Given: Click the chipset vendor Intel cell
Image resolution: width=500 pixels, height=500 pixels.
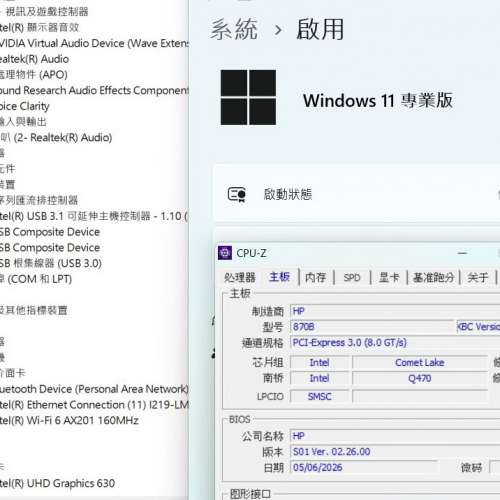Looking at the screenshot, I should pyautogui.click(x=319, y=362).
